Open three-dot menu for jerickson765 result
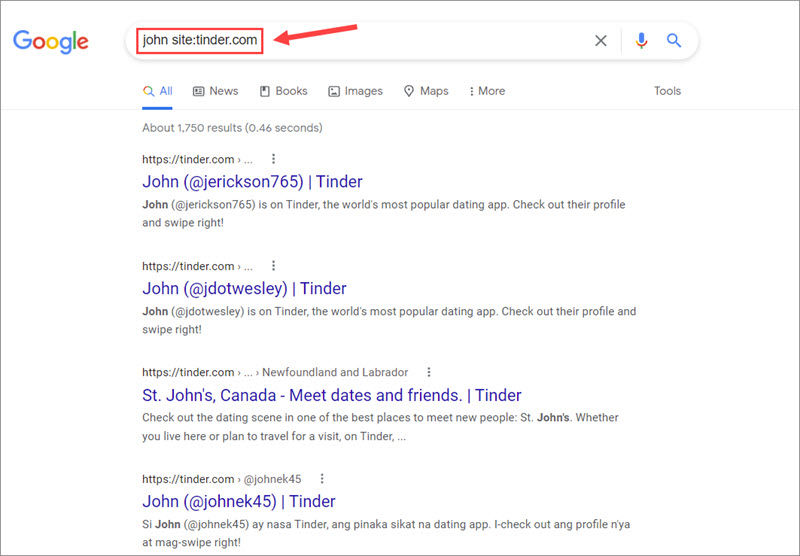The height and width of the screenshot is (556, 800). pyautogui.click(x=273, y=159)
